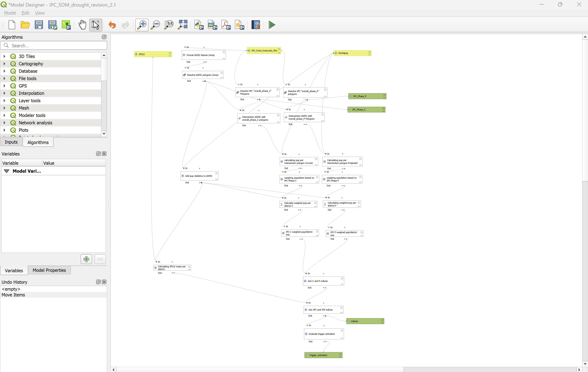Click the Export as PDF icon
The width and height of the screenshot is (588, 372).
pos(226,25)
